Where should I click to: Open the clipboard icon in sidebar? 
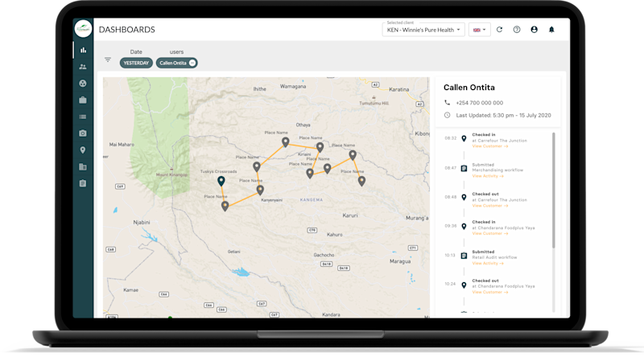coord(83,183)
